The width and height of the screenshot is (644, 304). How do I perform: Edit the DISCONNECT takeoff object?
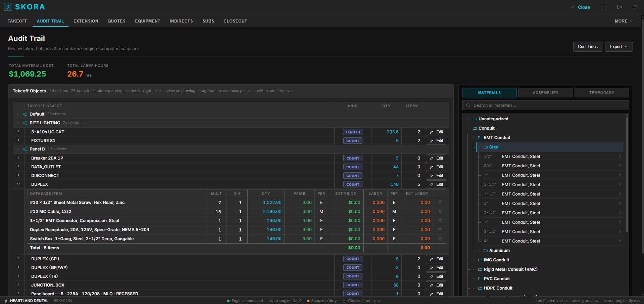pyautogui.click(x=436, y=176)
